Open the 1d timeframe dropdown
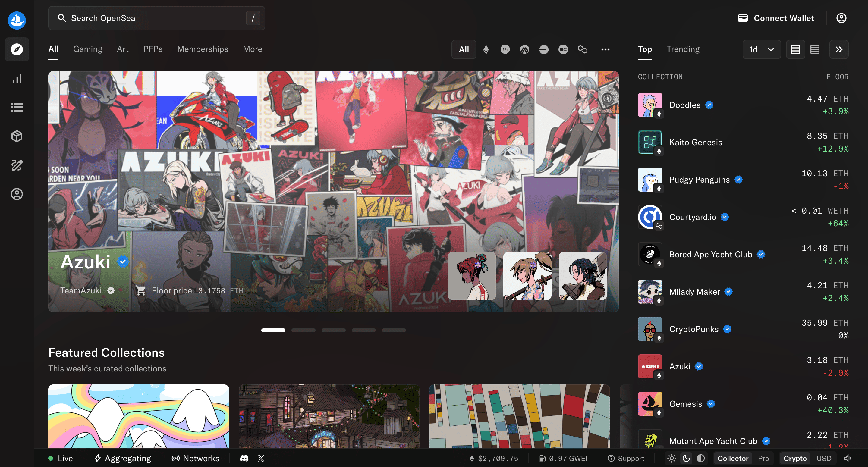 pyautogui.click(x=761, y=49)
